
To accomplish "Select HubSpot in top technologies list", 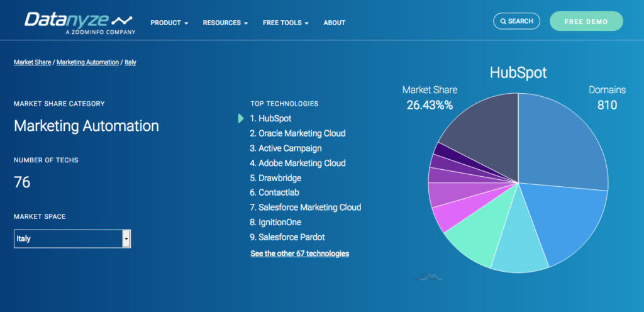I will 270,118.
